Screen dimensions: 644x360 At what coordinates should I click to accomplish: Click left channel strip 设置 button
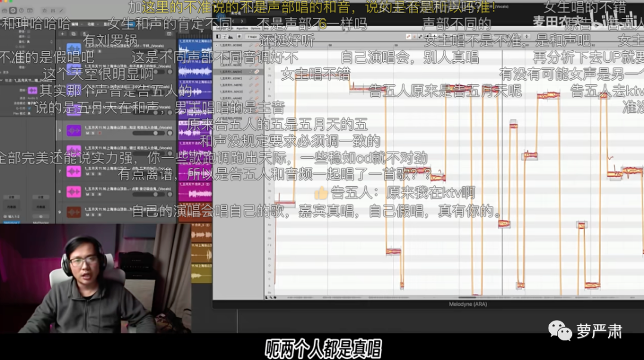tap(12, 197)
